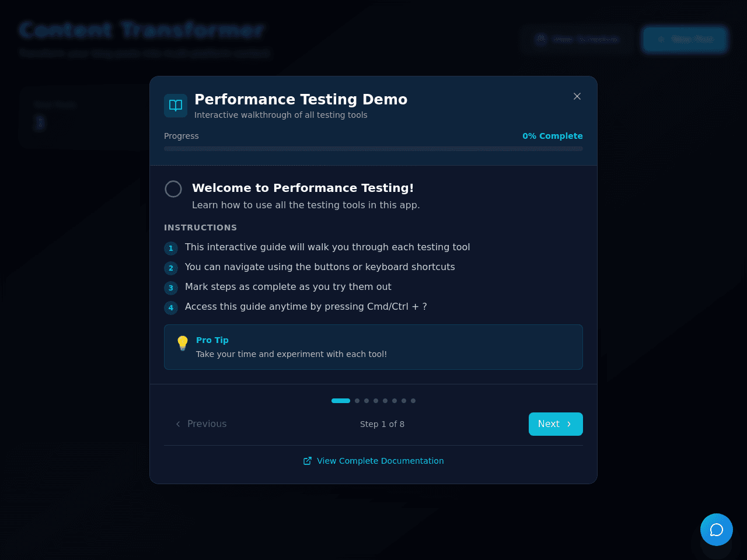
Task: Open View Complete Documentation link
Action: [x=373, y=461]
